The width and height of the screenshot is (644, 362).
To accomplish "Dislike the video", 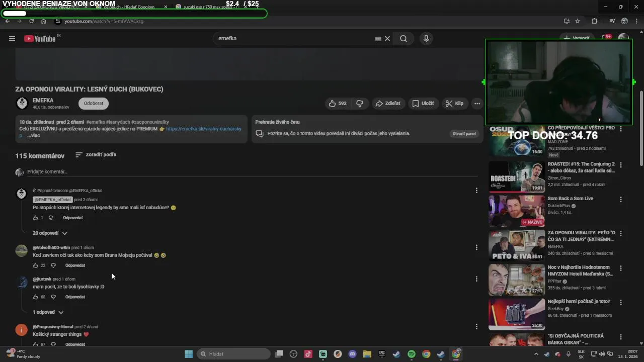I will tap(360, 104).
